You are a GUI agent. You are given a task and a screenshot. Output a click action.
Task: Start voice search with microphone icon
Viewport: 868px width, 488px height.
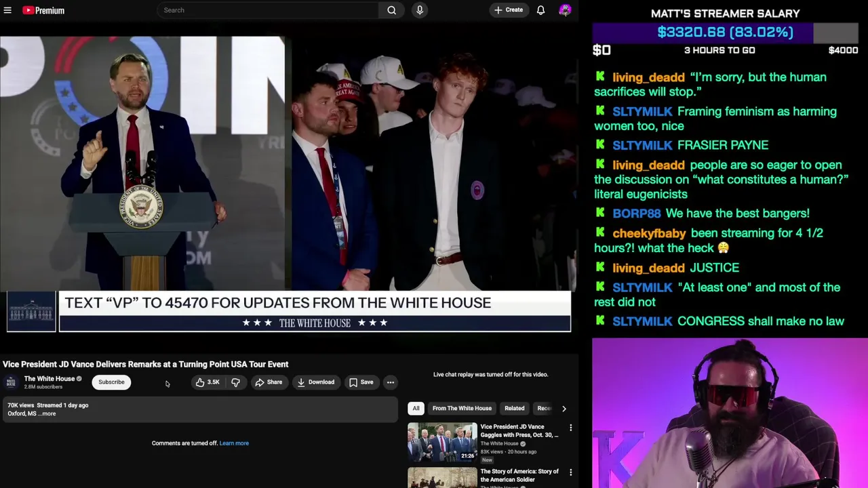420,10
